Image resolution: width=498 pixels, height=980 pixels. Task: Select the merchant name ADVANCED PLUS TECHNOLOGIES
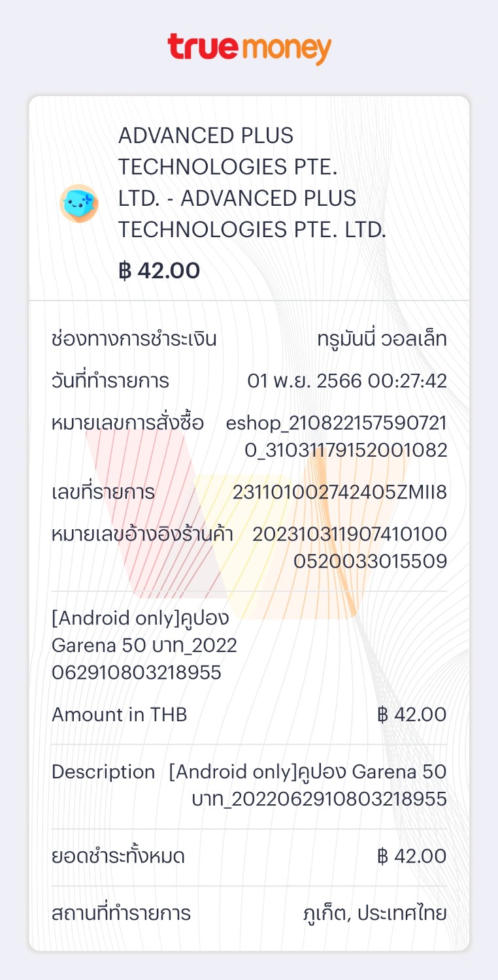[x=252, y=182]
